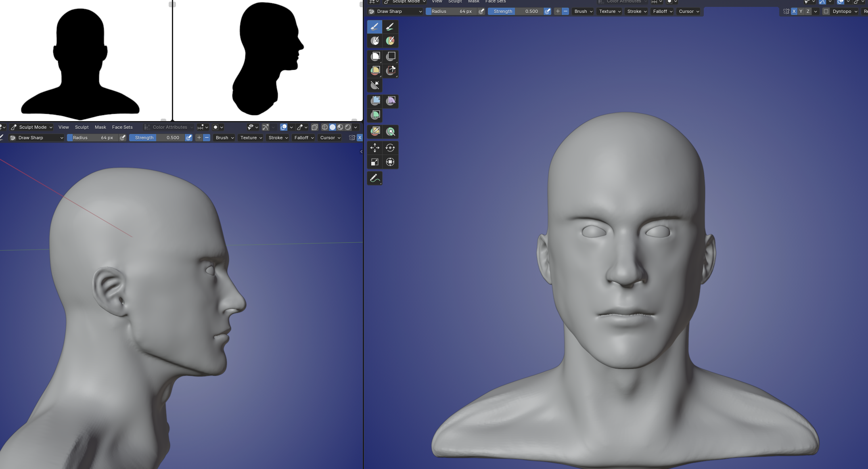The width and height of the screenshot is (868, 469).
Task: Adjust Strength slider in left viewport header
Action: (157, 138)
